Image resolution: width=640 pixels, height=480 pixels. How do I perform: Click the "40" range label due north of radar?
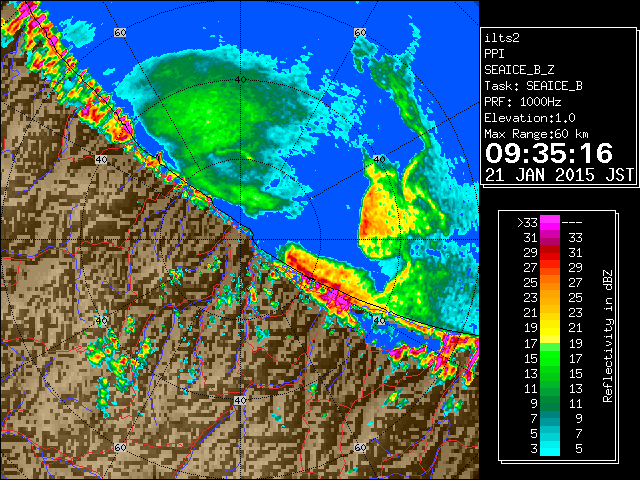click(x=240, y=80)
